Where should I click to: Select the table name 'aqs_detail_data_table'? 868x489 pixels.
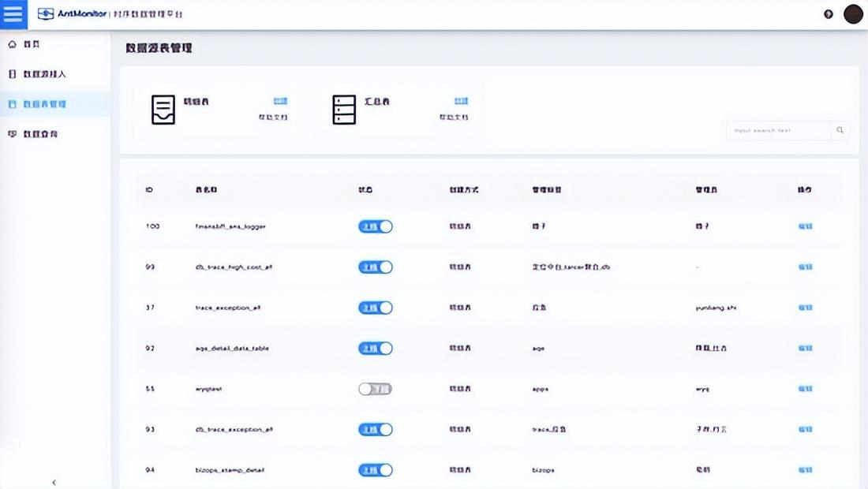coord(232,349)
